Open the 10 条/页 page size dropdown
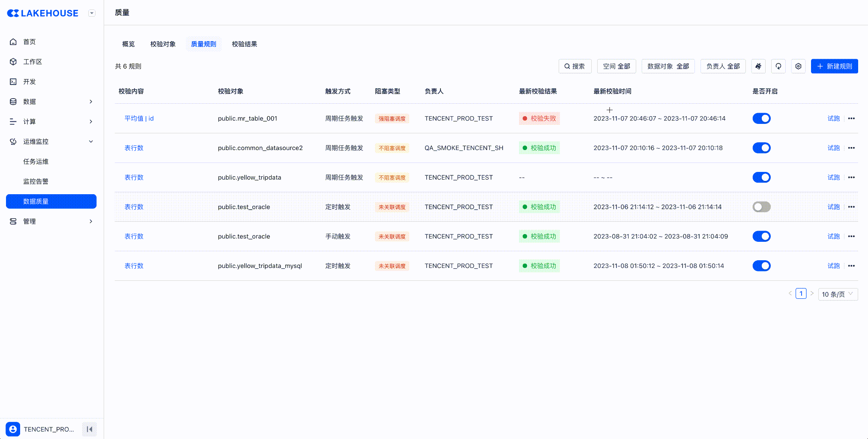Screen dimensions: 868x439 pos(838,295)
